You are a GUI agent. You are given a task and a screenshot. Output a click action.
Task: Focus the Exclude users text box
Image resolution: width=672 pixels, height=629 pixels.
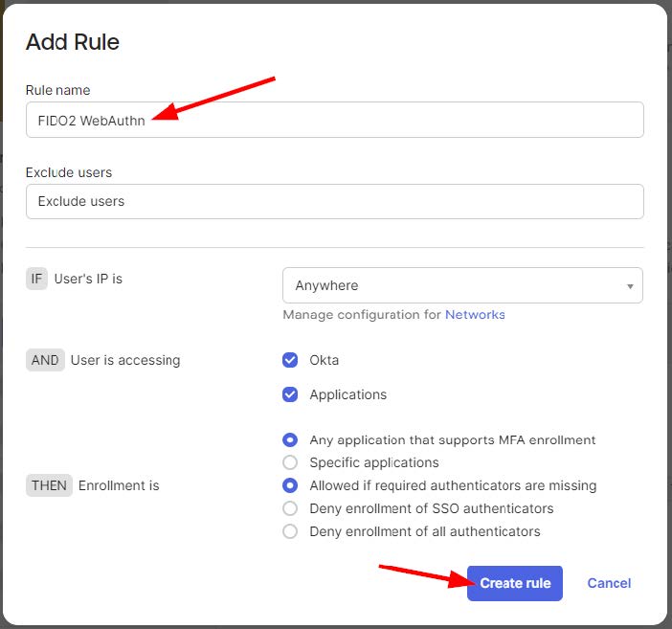point(334,201)
